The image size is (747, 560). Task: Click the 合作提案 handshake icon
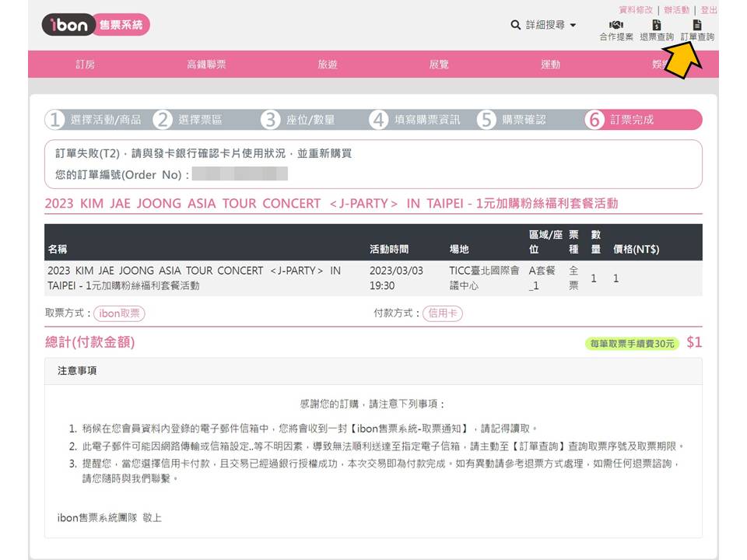tap(616, 25)
